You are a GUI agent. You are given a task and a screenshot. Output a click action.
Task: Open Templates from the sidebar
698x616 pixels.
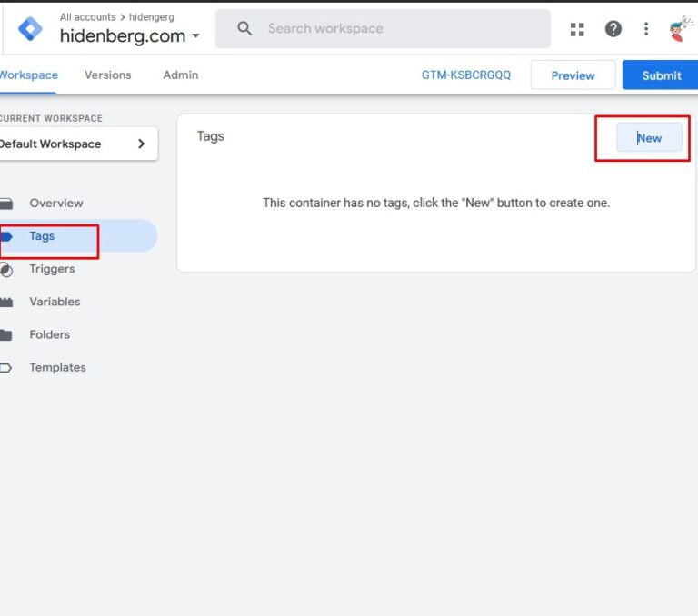click(57, 367)
